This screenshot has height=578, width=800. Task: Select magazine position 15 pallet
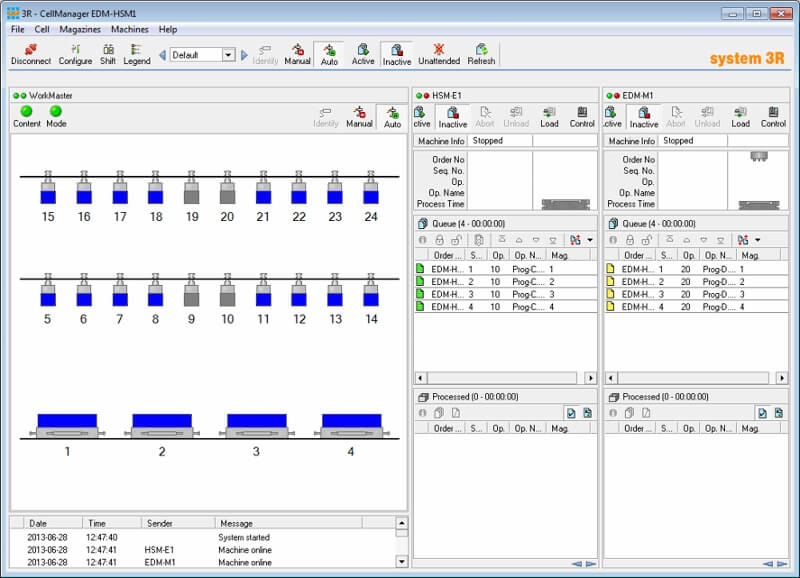[48, 188]
